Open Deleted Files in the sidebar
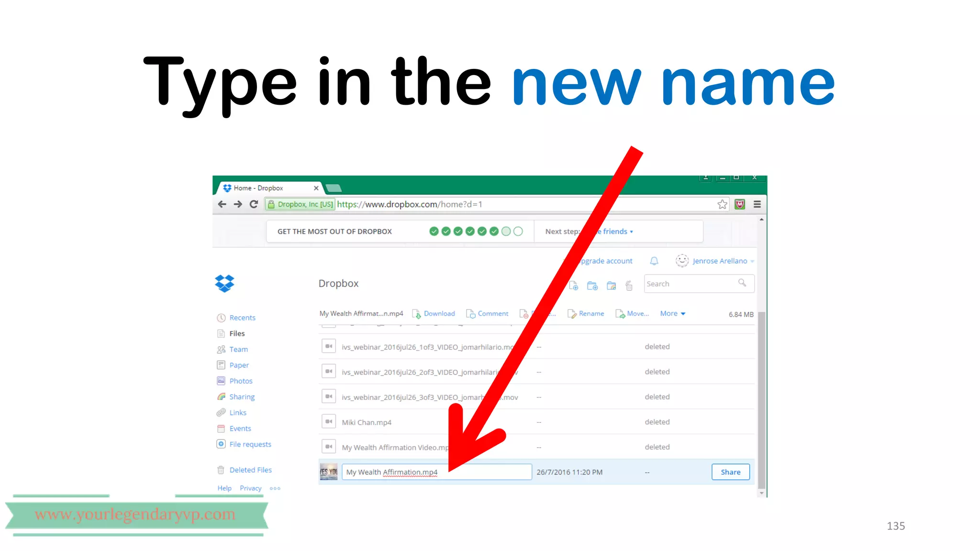Viewport: 980px width, 551px height. [245, 470]
